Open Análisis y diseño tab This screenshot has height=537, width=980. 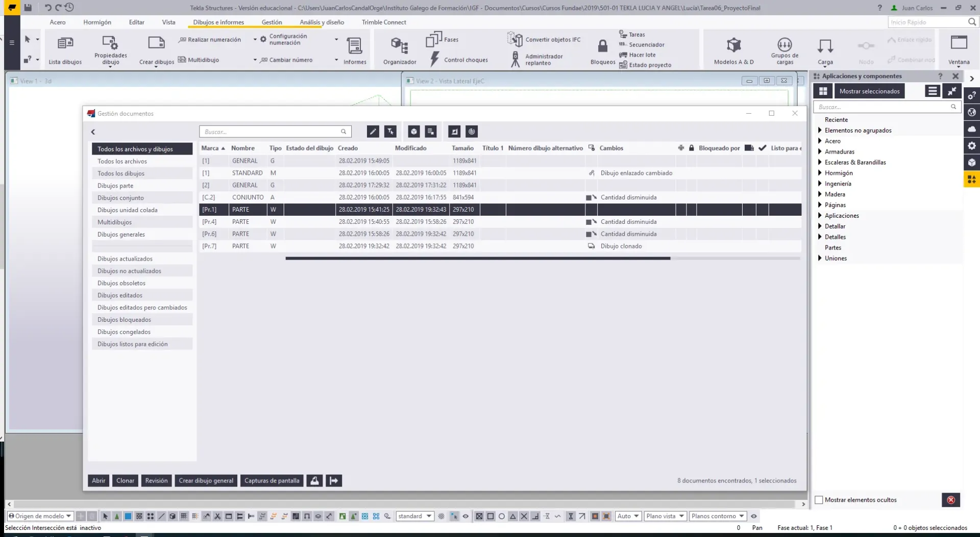[x=322, y=22]
